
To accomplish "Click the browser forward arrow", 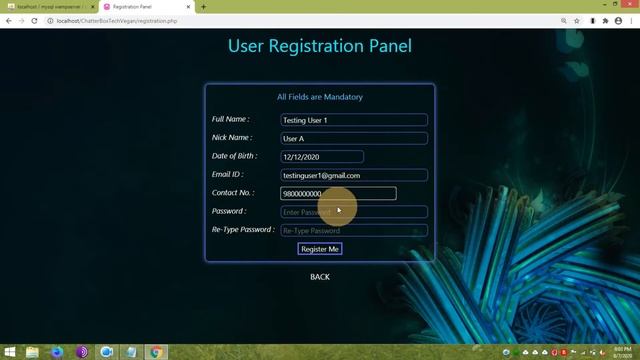I will (x=22, y=21).
